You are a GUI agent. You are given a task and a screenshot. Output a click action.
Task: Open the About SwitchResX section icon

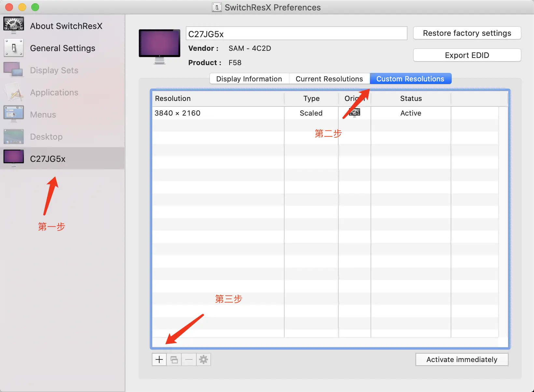[14, 25]
